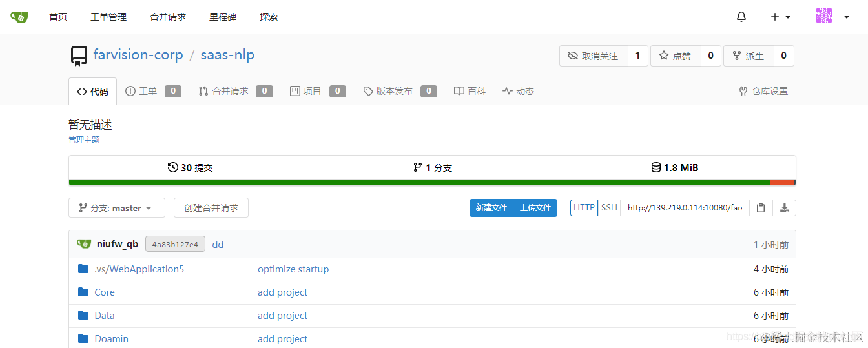Open the 分支: master dropdown
Image resolution: width=868 pixels, height=348 pixels.
coord(117,208)
